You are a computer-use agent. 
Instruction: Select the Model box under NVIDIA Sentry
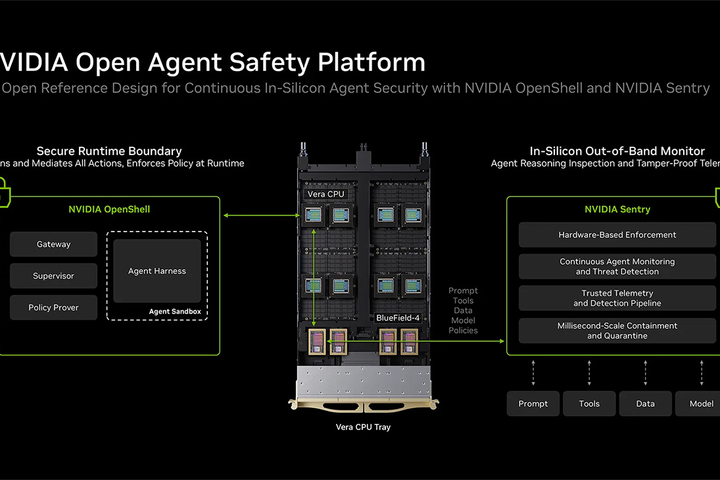click(x=698, y=404)
